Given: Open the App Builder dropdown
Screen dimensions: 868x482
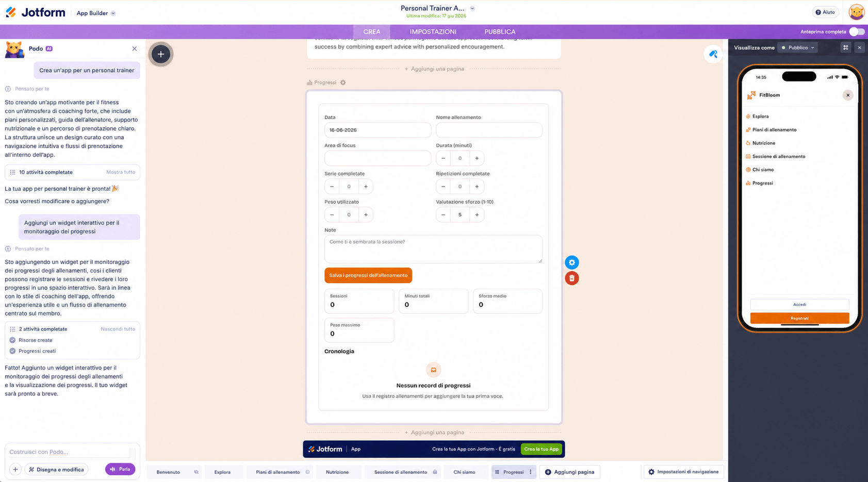Looking at the screenshot, I should [x=96, y=13].
